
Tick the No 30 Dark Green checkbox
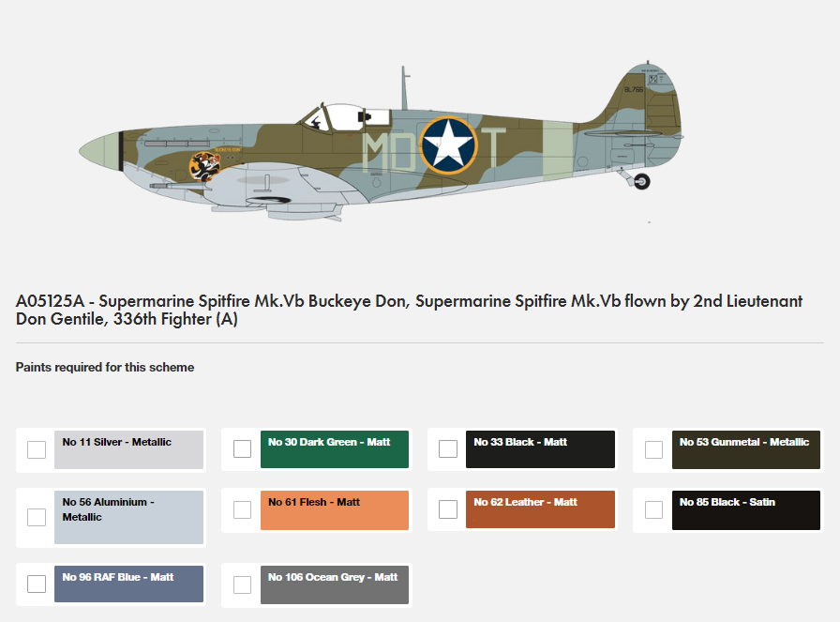(x=242, y=448)
